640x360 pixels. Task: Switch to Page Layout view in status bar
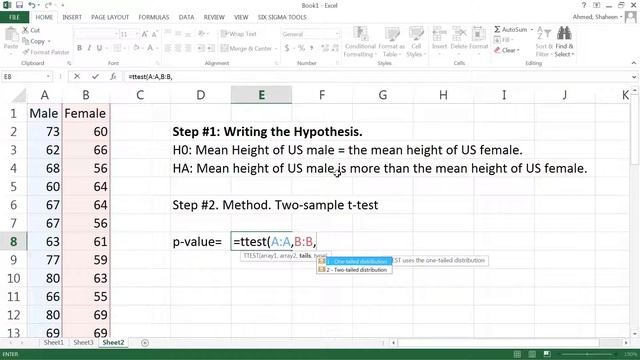click(x=532, y=354)
